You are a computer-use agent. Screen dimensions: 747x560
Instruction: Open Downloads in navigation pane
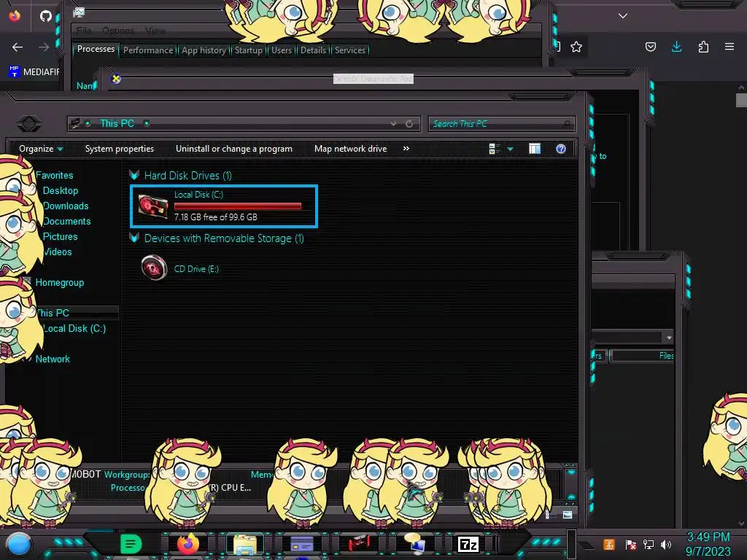[x=66, y=206]
